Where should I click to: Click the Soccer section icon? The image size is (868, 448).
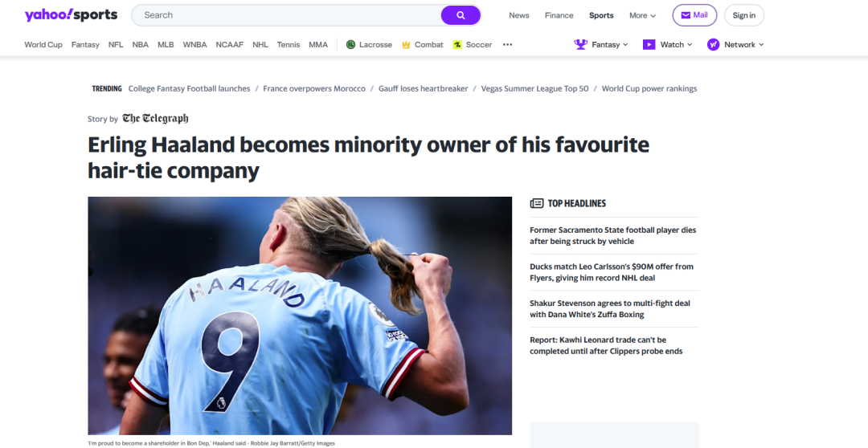tap(457, 45)
